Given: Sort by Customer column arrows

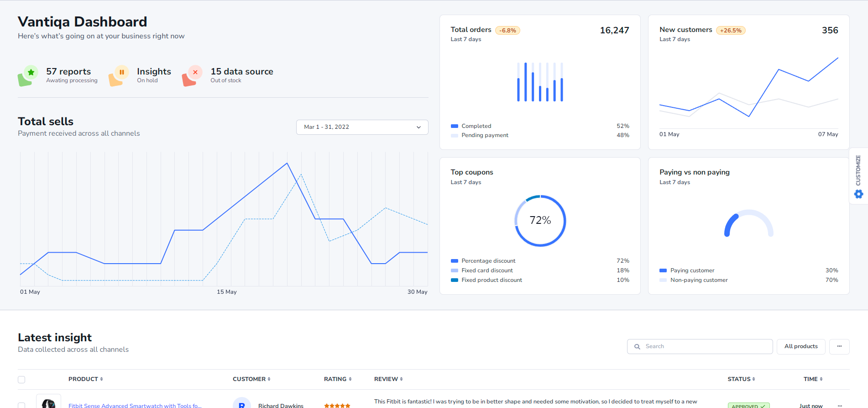Looking at the screenshot, I should (269, 379).
